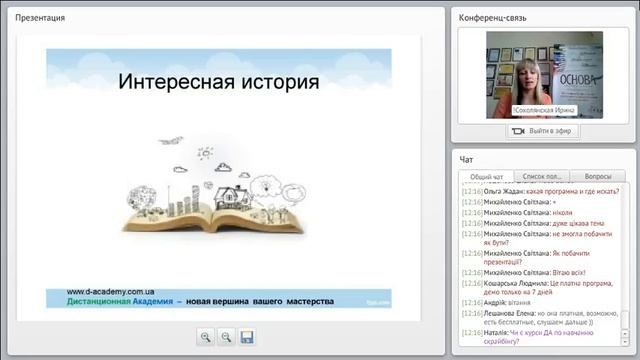
Task: Select Ольга Жадан's chat message
Action: 540,191
